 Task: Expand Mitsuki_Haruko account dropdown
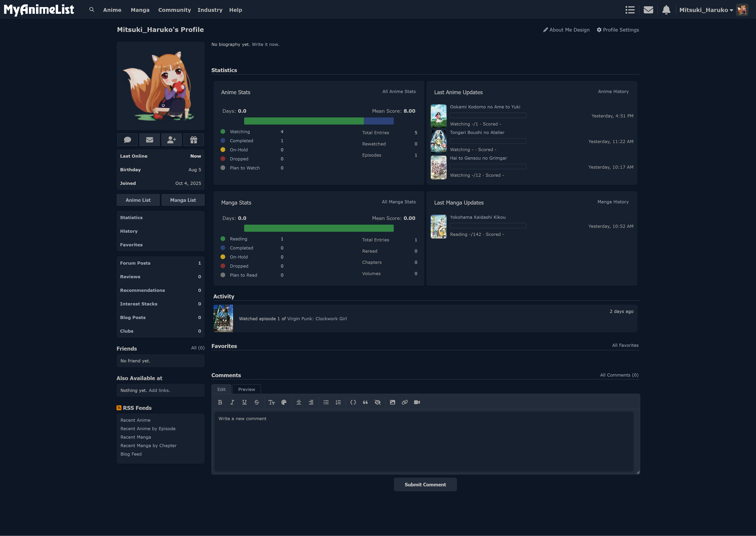[x=706, y=10]
